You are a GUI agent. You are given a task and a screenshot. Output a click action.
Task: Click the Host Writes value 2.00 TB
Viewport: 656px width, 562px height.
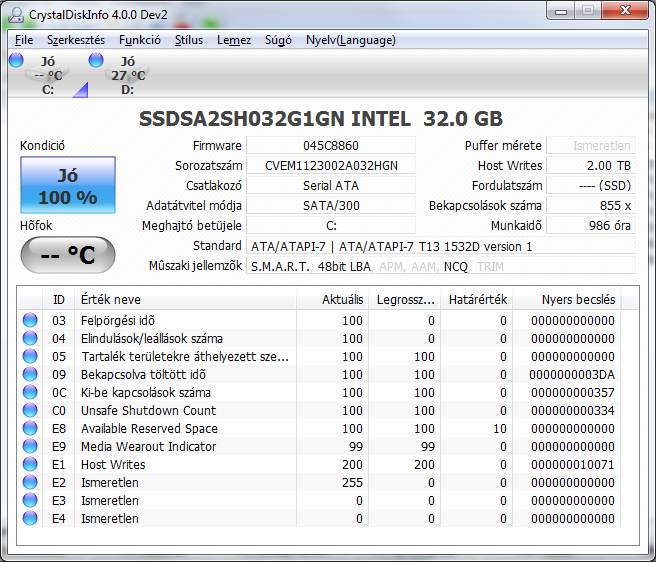pyautogui.click(x=590, y=166)
